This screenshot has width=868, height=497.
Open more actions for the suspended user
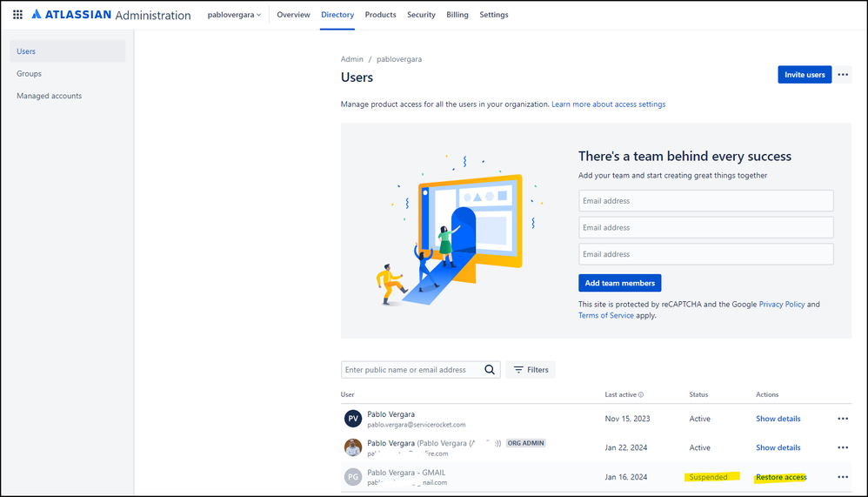[x=843, y=476]
